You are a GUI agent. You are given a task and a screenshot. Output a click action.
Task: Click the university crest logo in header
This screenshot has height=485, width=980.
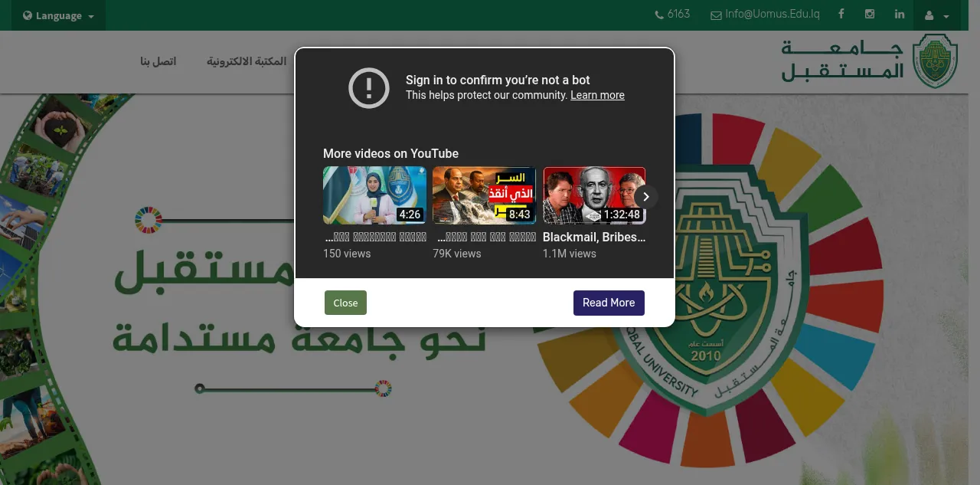(935, 61)
